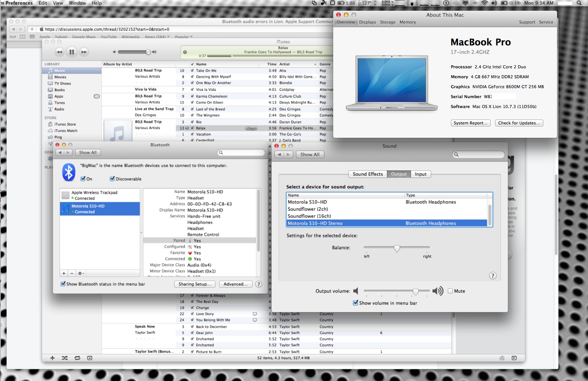This screenshot has height=381, width=588.
Task: Open the Displays tab in About This Mac
Action: pyautogui.click(x=368, y=22)
